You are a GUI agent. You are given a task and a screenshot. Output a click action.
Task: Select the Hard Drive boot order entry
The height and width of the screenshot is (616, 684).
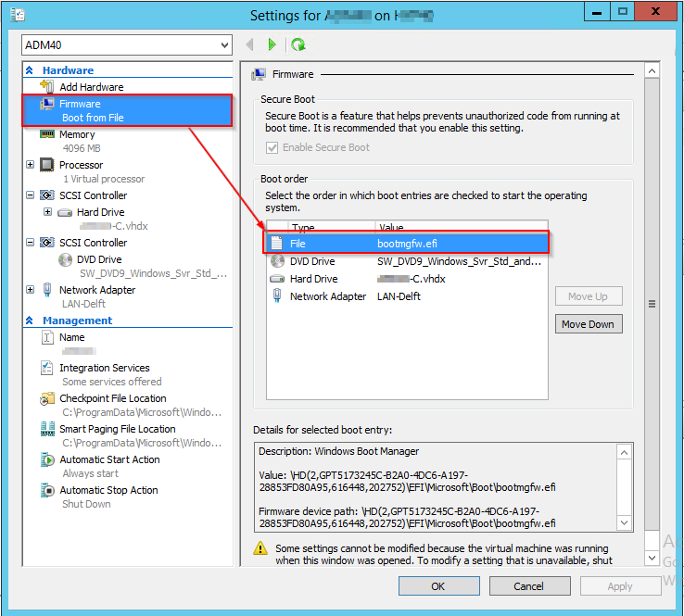click(x=313, y=279)
